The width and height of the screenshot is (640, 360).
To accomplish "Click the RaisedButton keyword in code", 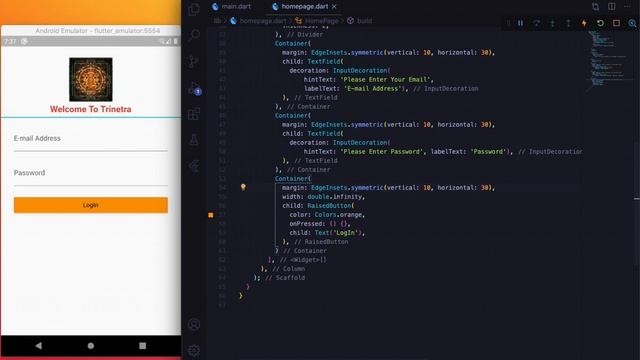I will coord(329,206).
